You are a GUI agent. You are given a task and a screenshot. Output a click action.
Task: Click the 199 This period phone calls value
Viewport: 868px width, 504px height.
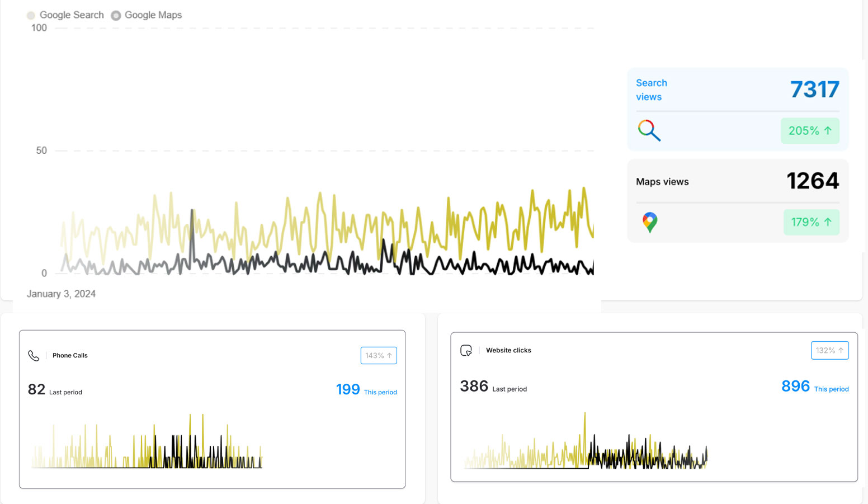348,389
